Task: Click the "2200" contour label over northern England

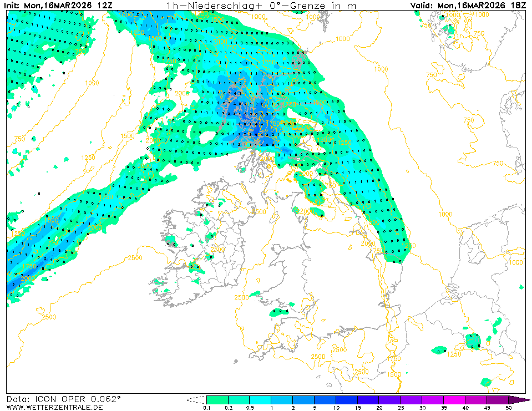Action: 303,211
